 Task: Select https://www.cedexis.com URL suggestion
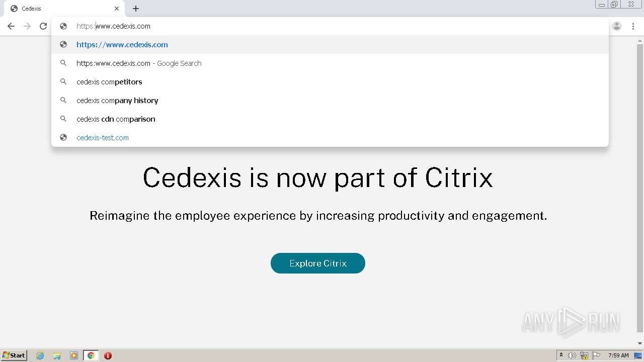point(122,45)
